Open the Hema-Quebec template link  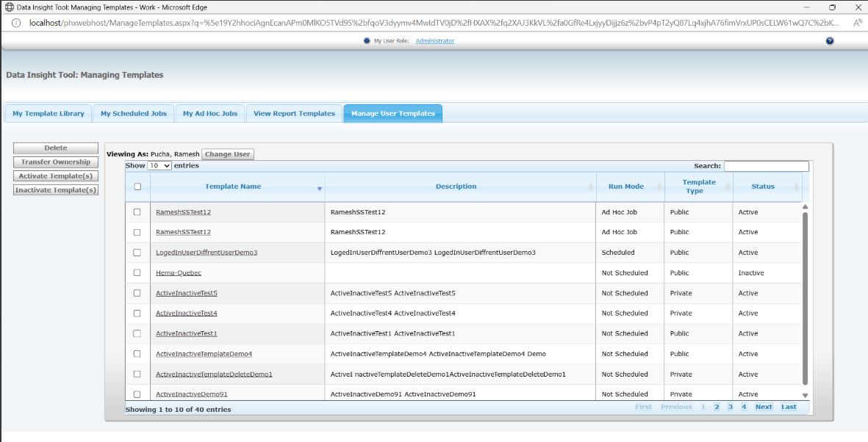click(179, 272)
